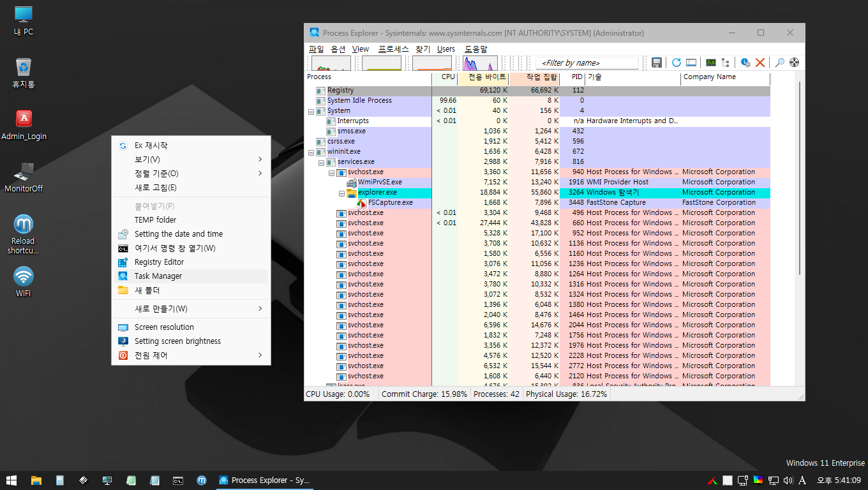Image resolution: width=868 pixels, height=490 pixels.
Task: Open the CPU usage mini graph
Action: 331,63
